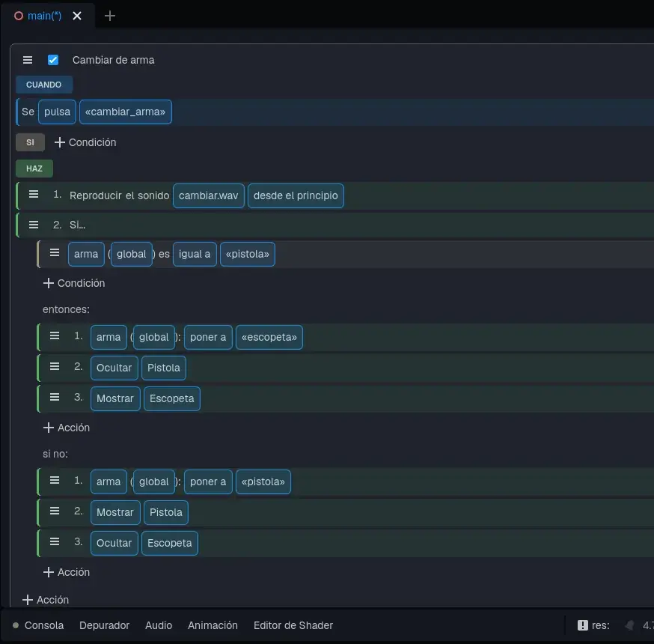Change the Ocultar action for Pistola
This screenshot has height=644, width=654.
tap(114, 368)
